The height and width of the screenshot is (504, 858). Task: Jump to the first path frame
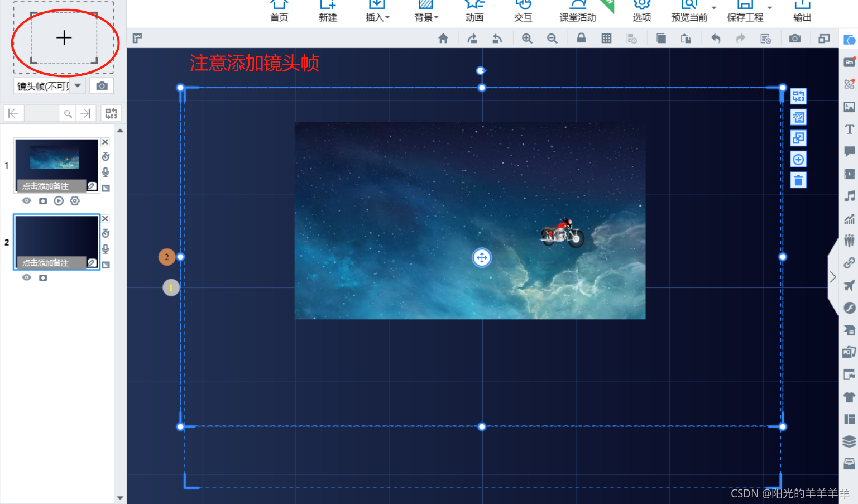point(13,113)
